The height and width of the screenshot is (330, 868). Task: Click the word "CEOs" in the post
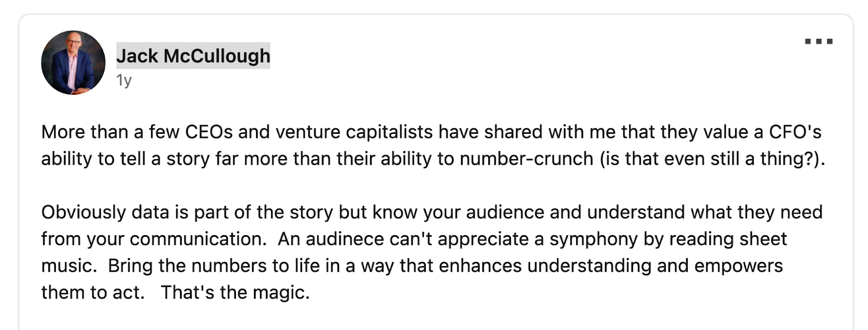click(x=208, y=132)
